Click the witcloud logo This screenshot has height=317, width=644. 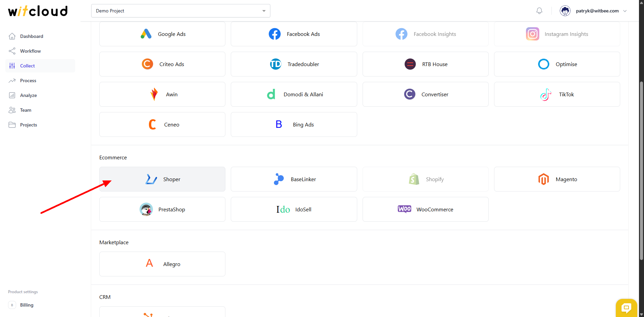click(x=38, y=11)
